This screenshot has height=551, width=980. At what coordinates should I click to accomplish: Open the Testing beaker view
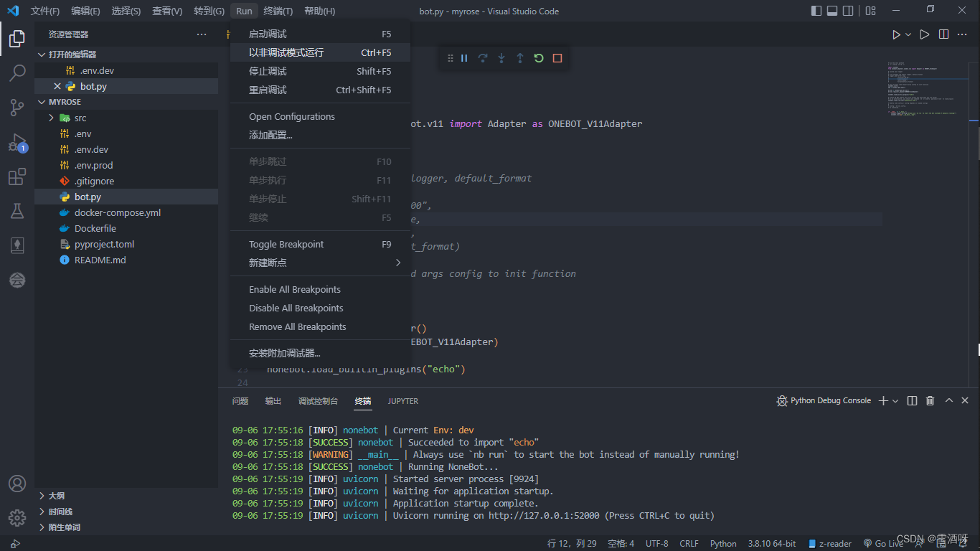(17, 211)
